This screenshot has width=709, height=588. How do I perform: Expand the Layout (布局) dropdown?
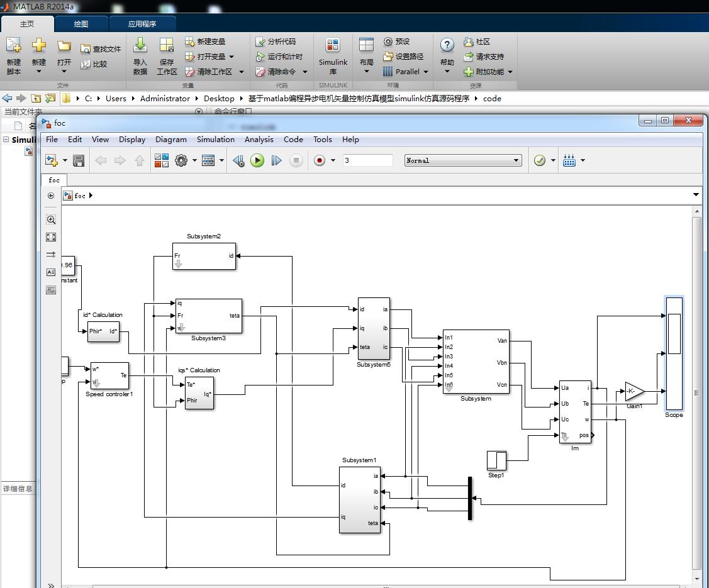367,72
